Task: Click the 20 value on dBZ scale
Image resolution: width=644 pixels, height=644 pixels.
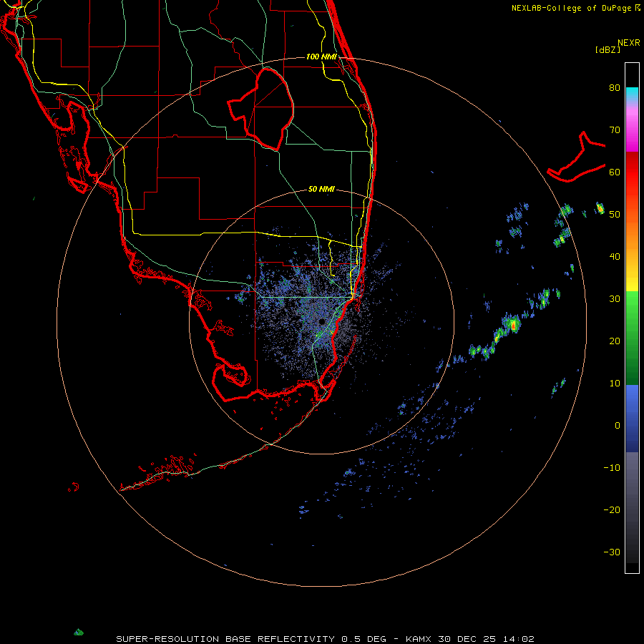Action: pos(615,341)
